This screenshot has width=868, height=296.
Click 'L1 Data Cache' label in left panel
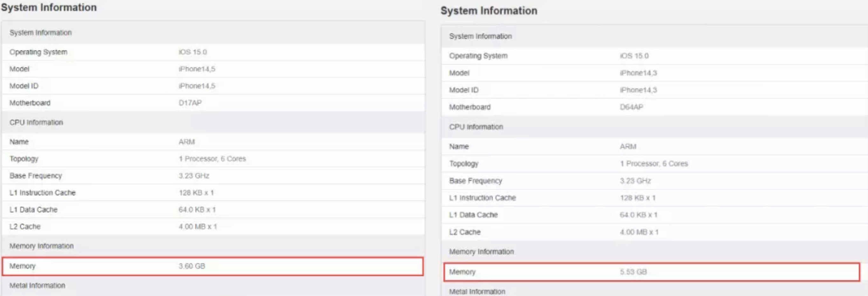click(33, 210)
